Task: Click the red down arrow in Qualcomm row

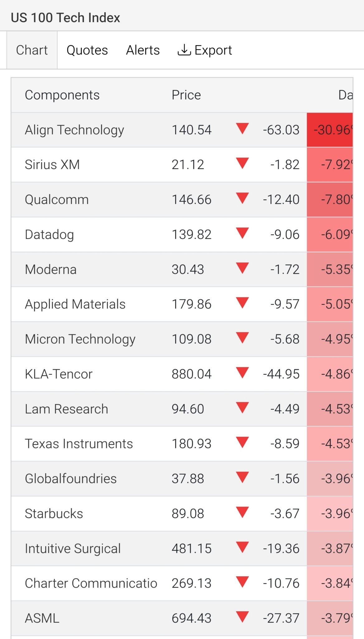Action: point(242,198)
